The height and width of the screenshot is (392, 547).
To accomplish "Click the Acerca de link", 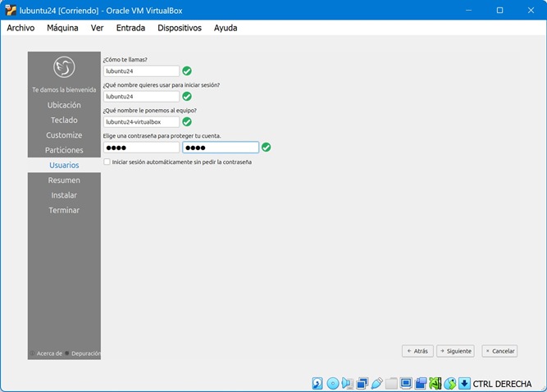I will pyautogui.click(x=47, y=353).
